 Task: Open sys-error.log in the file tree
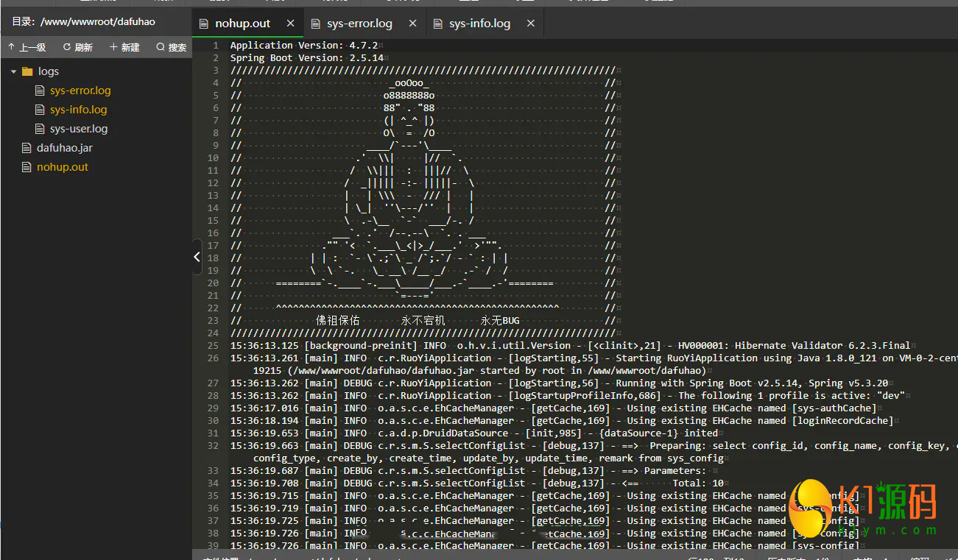pyautogui.click(x=80, y=91)
